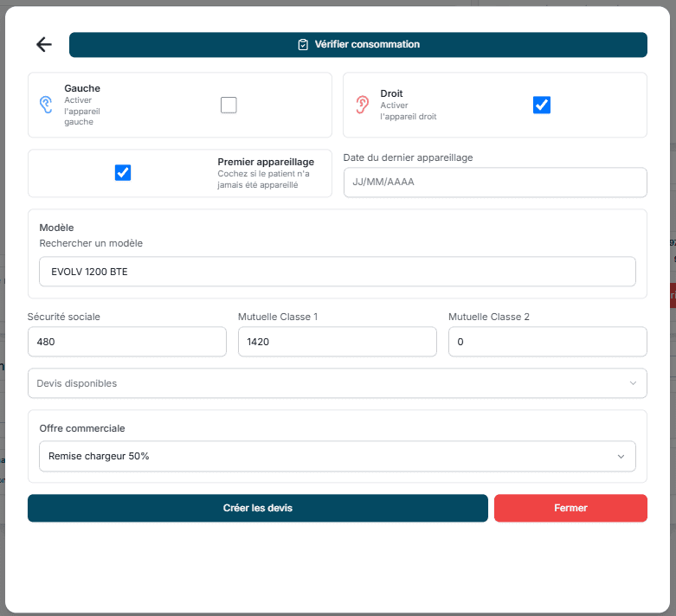This screenshot has width=676, height=616.
Task: Click the Premier appareillage label text
Action: [x=266, y=162]
